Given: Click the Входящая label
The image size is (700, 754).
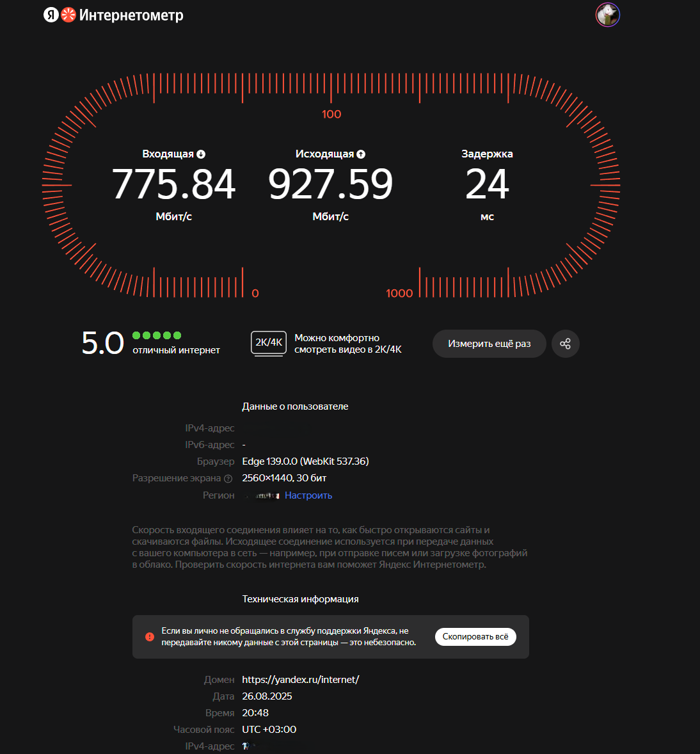Looking at the screenshot, I should (168, 154).
